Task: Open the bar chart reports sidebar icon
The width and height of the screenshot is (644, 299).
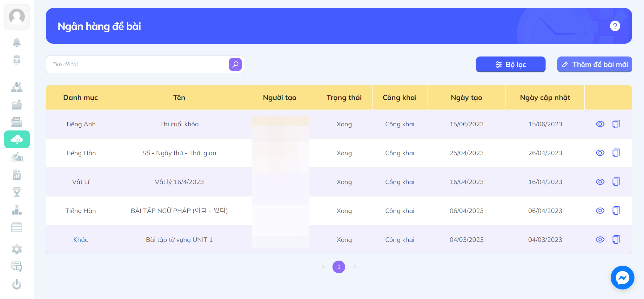Action: pyautogui.click(x=17, y=175)
